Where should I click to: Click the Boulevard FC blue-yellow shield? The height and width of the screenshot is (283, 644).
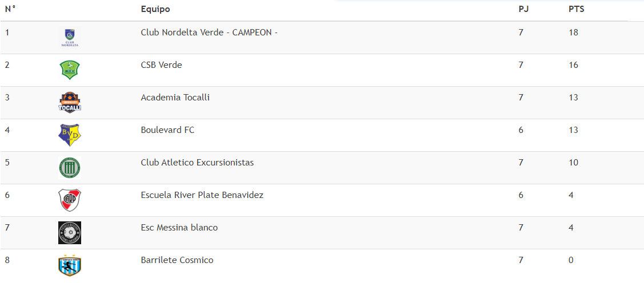(x=69, y=135)
